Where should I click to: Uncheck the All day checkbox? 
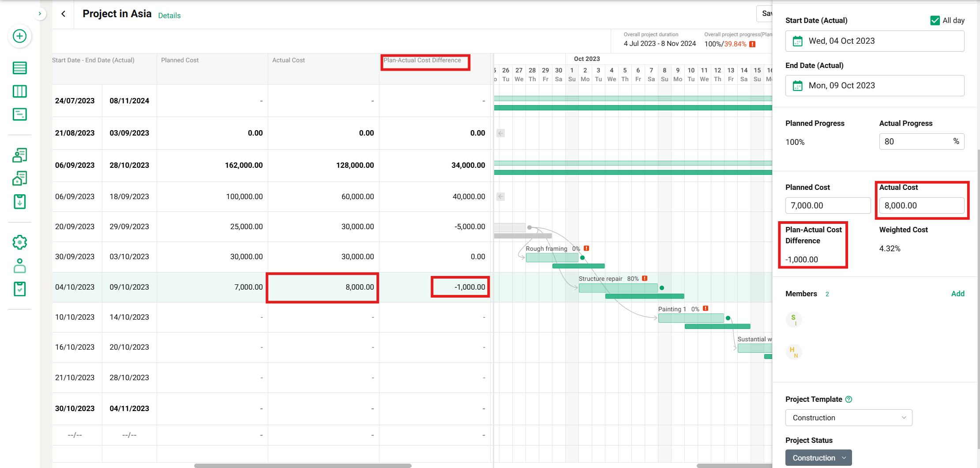click(x=935, y=20)
